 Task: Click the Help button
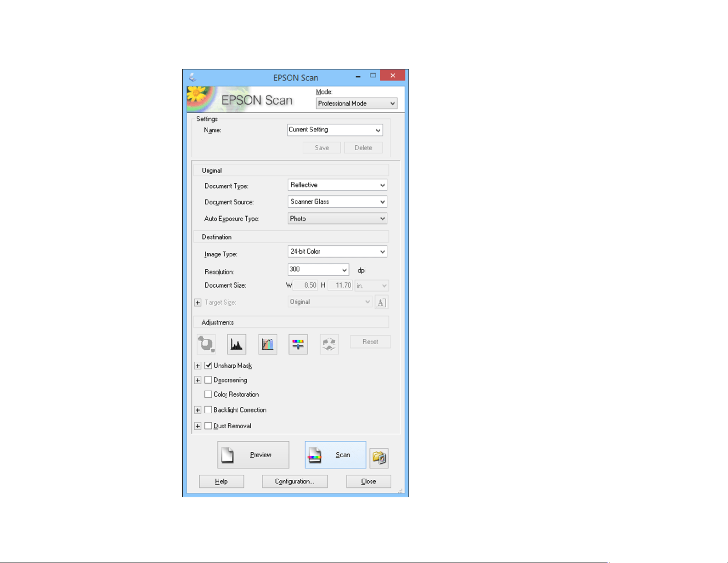[221, 481]
